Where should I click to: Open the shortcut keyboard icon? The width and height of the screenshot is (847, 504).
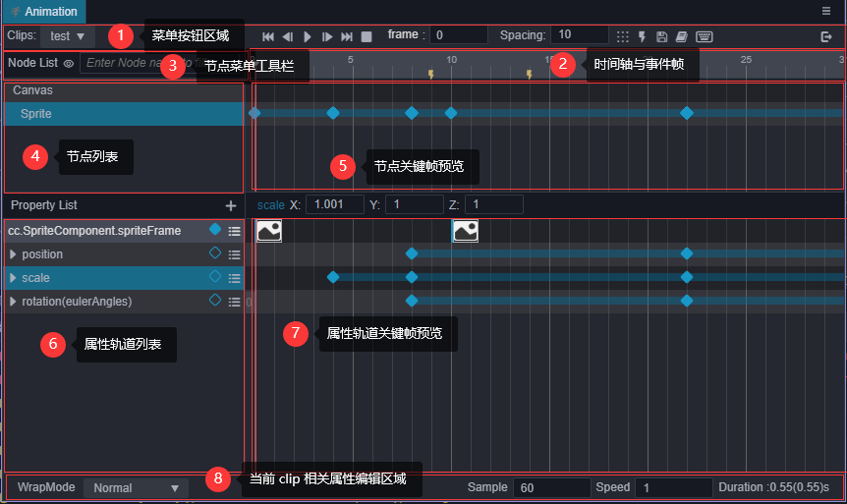[x=705, y=36]
